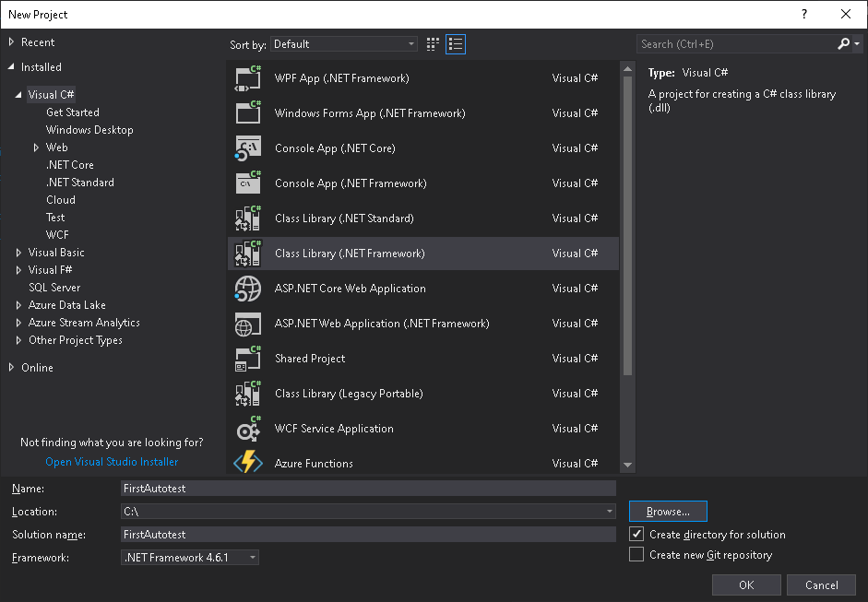Image resolution: width=868 pixels, height=602 pixels.
Task: Expand the Visual Basic tree node
Action: [18, 253]
